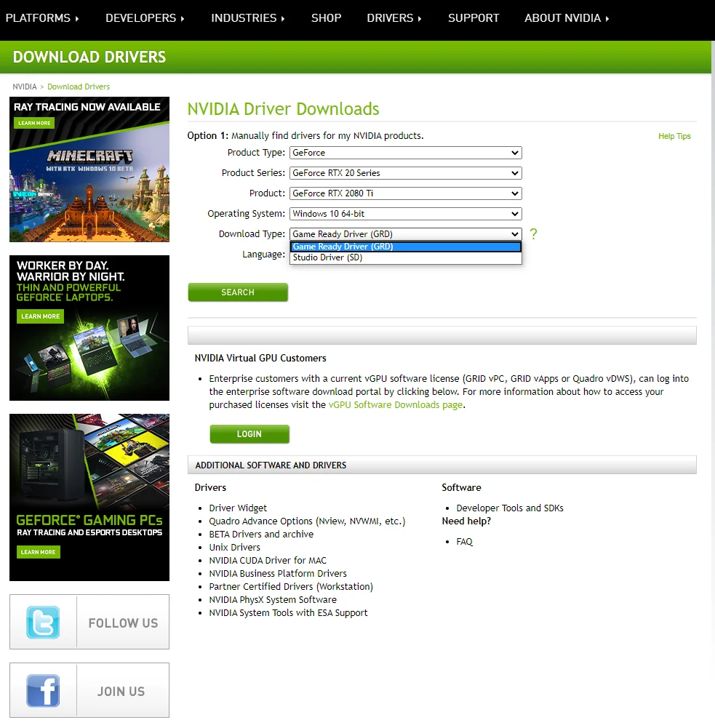This screenshot has height=728, width=715.
Task: Click Learn More on GeForce Gaming PCs ad
Action: tap(38, 552)
